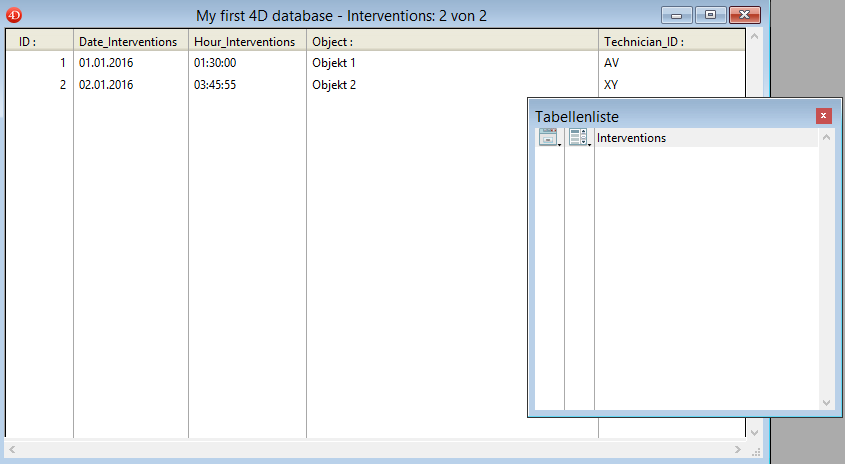845x464 pixels.
Task: Click the 01:30:00 hour cell
Action: [215, 63]
